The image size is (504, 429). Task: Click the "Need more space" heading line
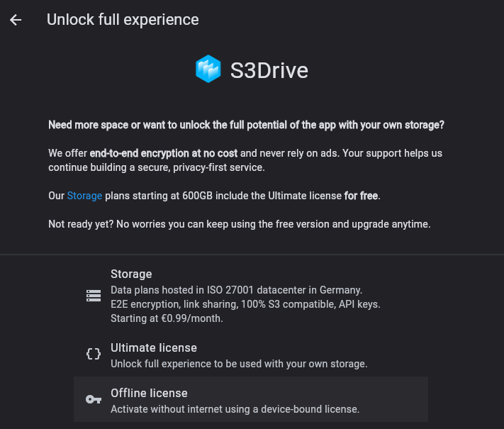(246, 125)
